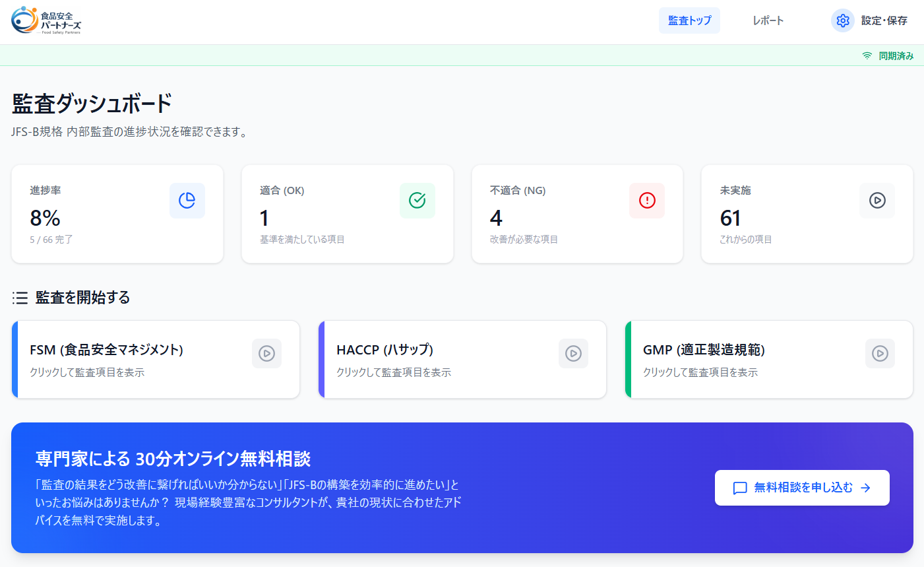Expand the HACCP (ハサップ) audit items
The image size is (924, 567).
point(462,359)
